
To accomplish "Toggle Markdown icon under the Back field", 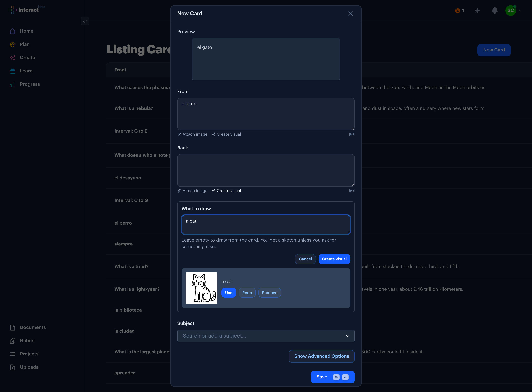I will pyautogui.click(x=352, y=191).
